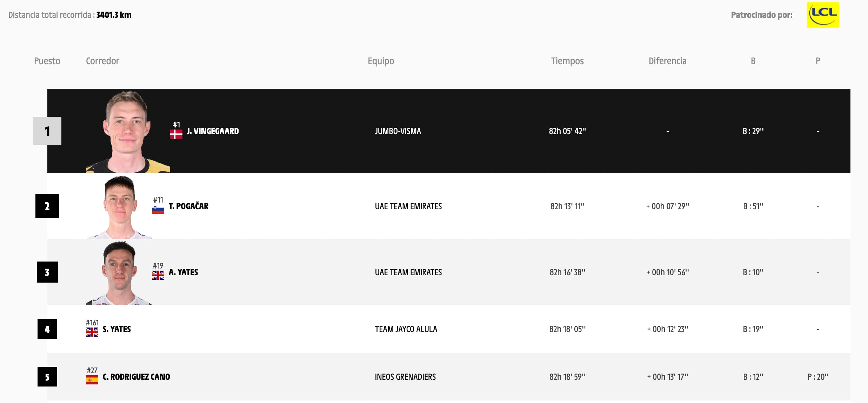Image resolution: width=868 pixels, height=403 pixels.
Task: Click the Spanish flag beside Rodriguez Cano
Action: [x=92, y=380]
